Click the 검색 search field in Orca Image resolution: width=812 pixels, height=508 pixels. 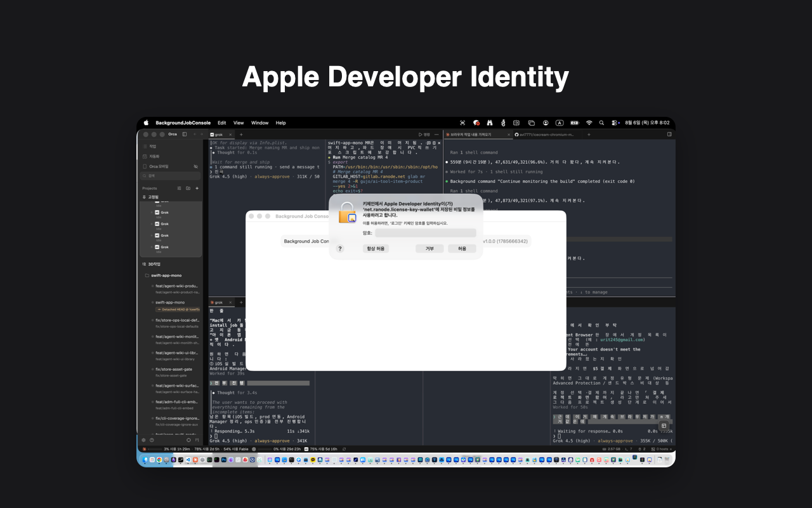[x=171, y=175]
